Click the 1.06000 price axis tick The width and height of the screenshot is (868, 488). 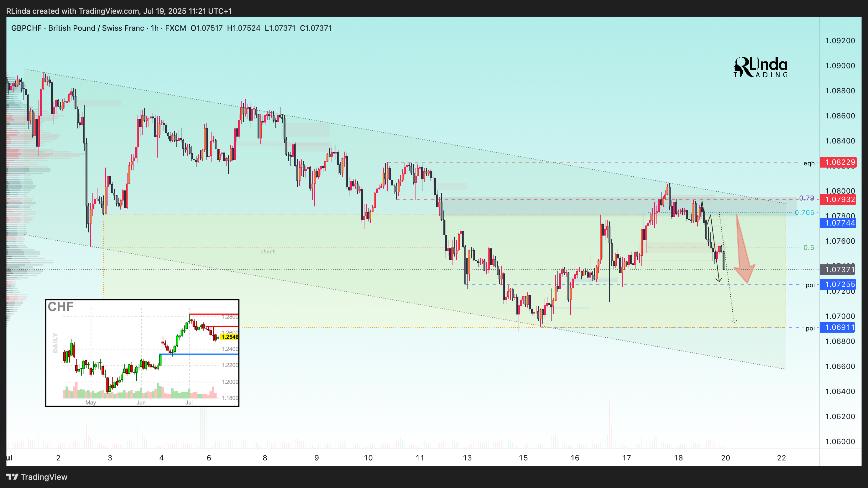(840, 442)
